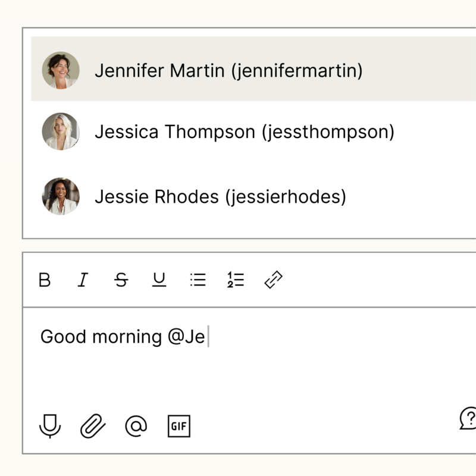Insert a bulleted list
476x476 pixels.
coord(198,280)
